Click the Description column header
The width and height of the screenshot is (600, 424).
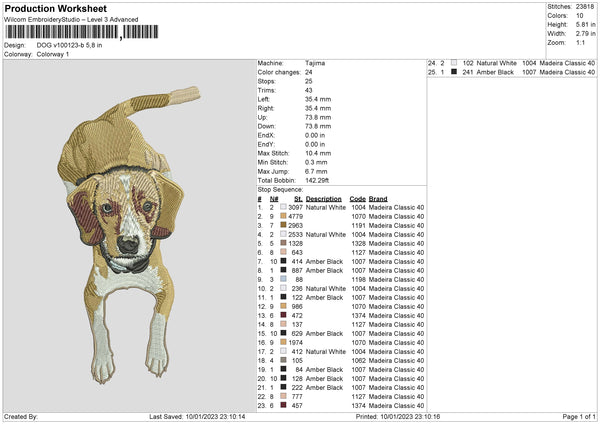point(324,198)
